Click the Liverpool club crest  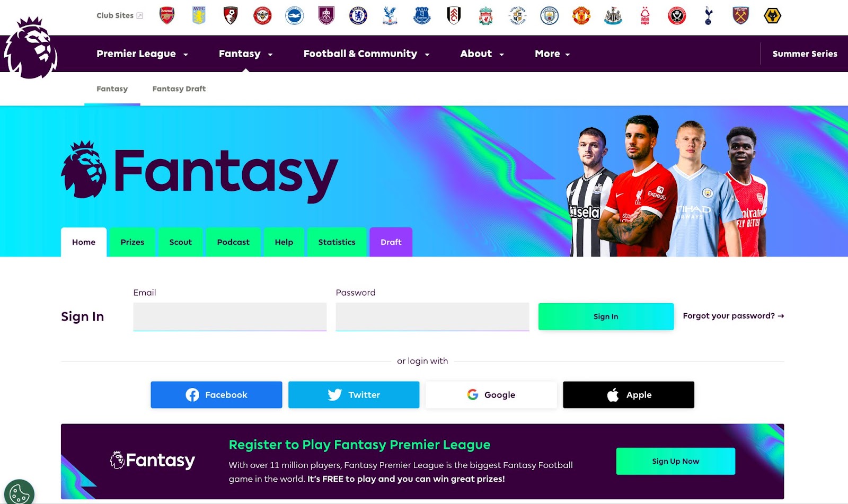coord(485,16)
